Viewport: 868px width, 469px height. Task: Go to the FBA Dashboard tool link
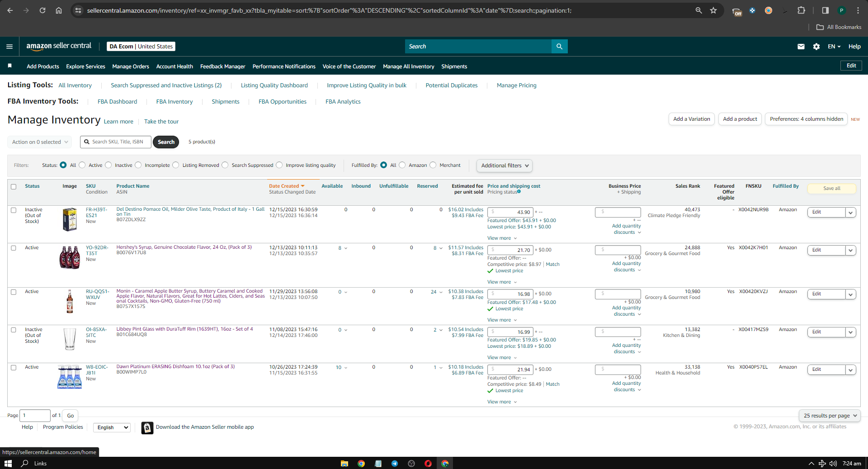tap(118, 102)
